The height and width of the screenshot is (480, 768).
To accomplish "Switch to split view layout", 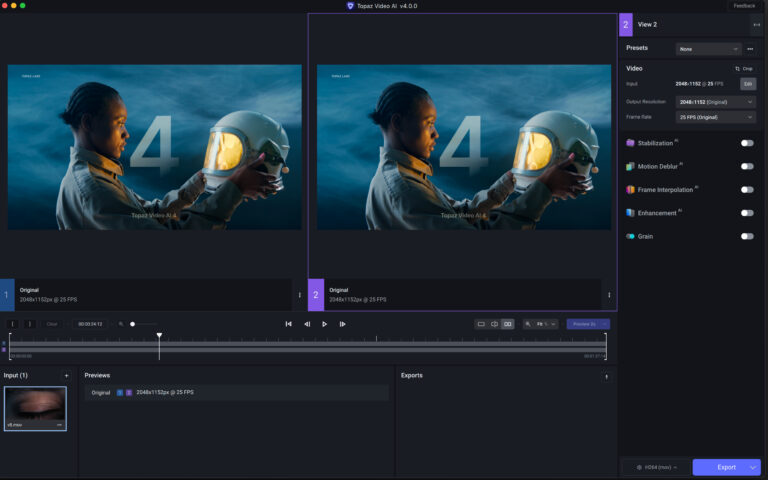I will pyautogui.click(x=494, y=324).
